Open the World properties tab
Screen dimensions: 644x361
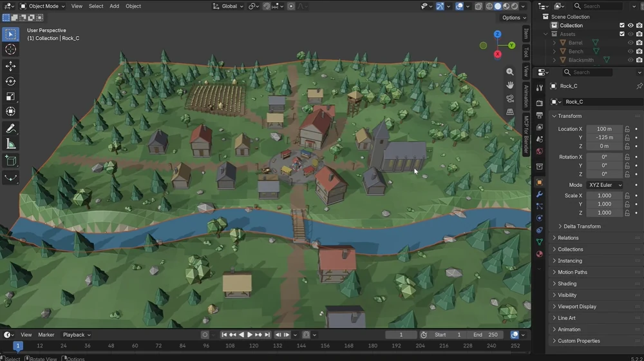(539, 151)
